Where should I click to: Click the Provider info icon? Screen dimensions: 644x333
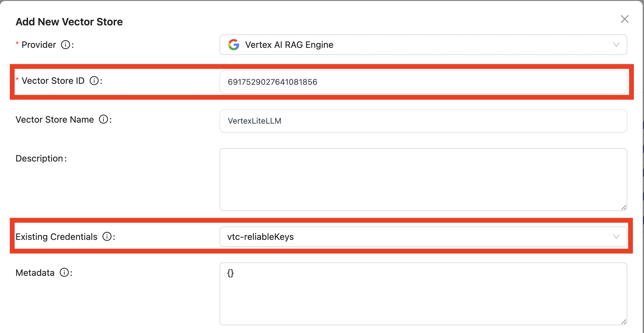pyautogui.click(x=66, y=45)
